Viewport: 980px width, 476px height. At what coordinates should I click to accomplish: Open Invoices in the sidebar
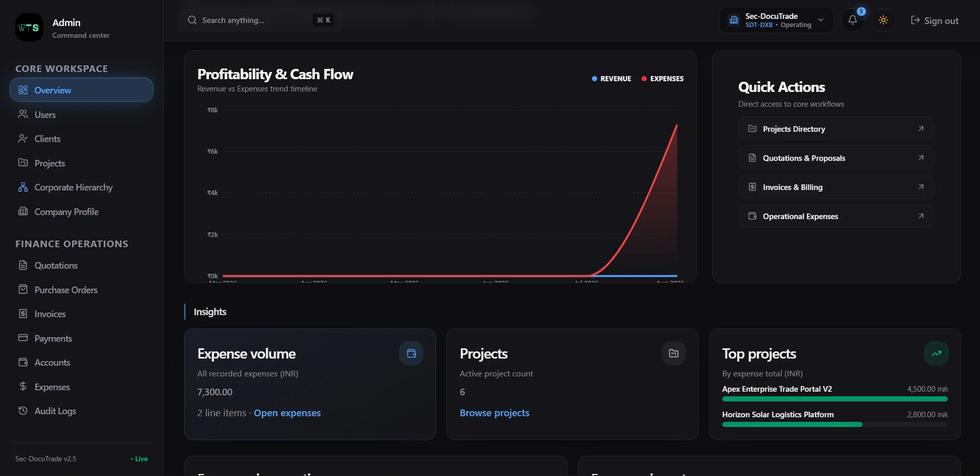pos(81,314)
